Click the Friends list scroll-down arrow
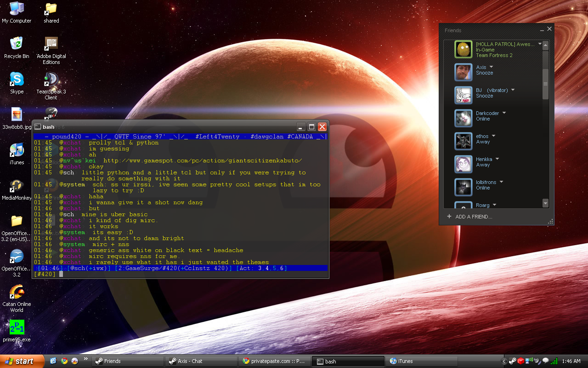This screenshot has width=588, height=368. coord(545,203)
